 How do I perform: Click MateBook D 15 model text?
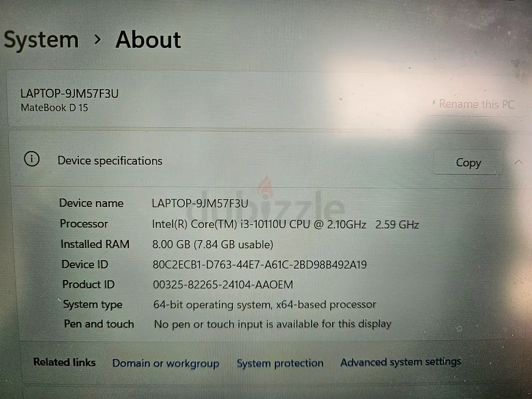[54, 108]
